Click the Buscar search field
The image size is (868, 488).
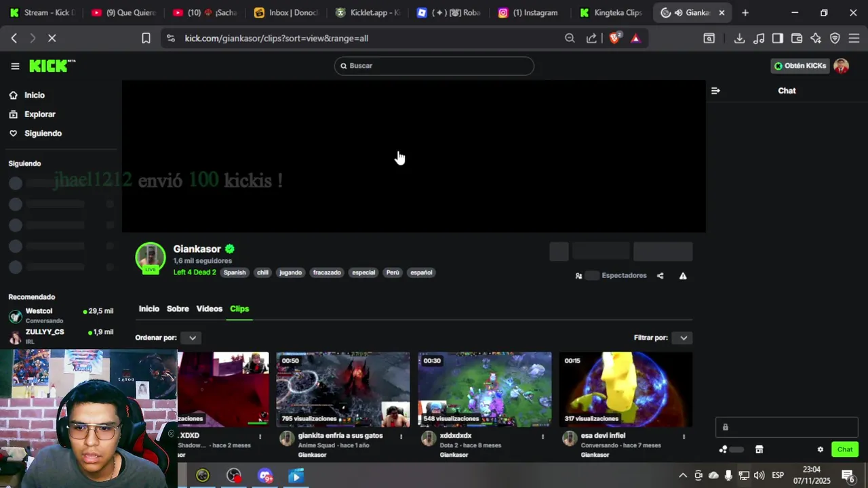(434, 66)
